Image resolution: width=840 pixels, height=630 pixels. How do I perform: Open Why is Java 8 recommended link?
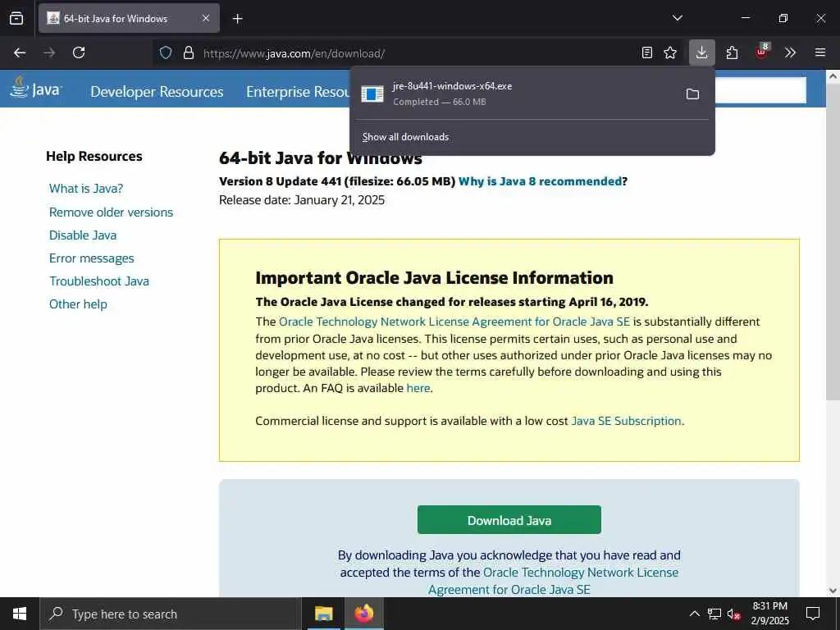pos(540,181)
